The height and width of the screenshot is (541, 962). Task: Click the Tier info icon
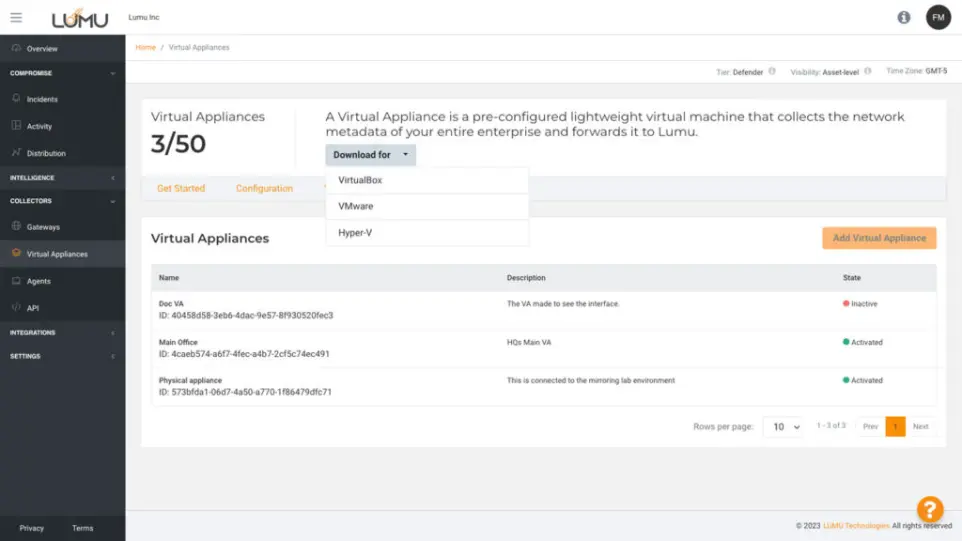(x=772, y=72)
